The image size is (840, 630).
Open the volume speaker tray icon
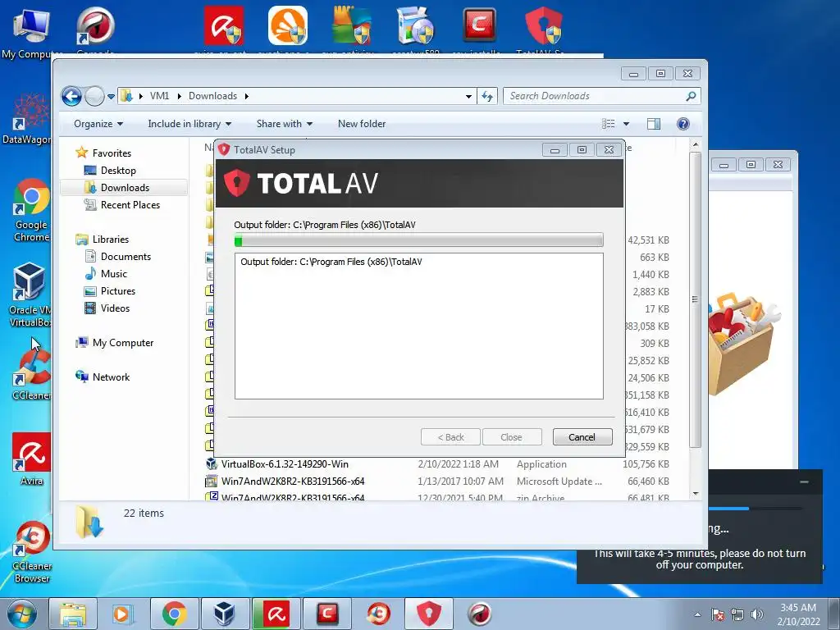coord(757,615)
